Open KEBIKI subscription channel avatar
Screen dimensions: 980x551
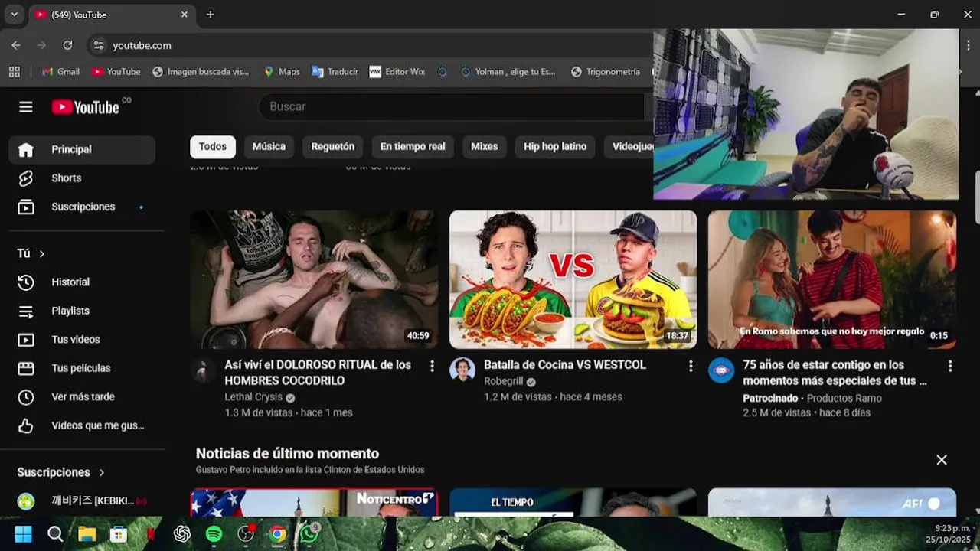[x=26, y=501]
